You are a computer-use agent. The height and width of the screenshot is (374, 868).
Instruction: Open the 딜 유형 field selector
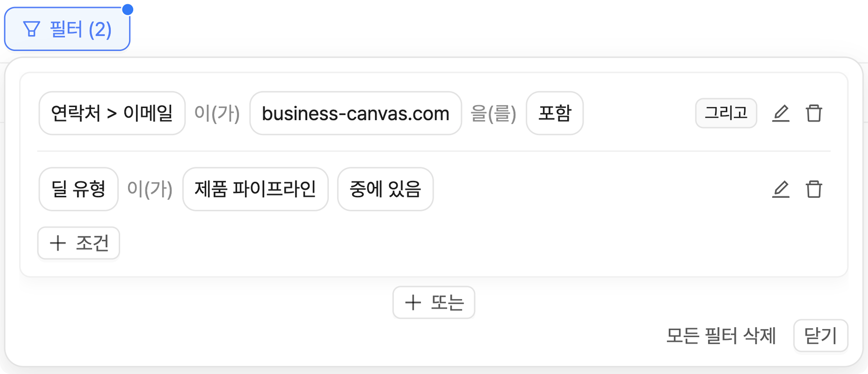(x=78, y=189)
